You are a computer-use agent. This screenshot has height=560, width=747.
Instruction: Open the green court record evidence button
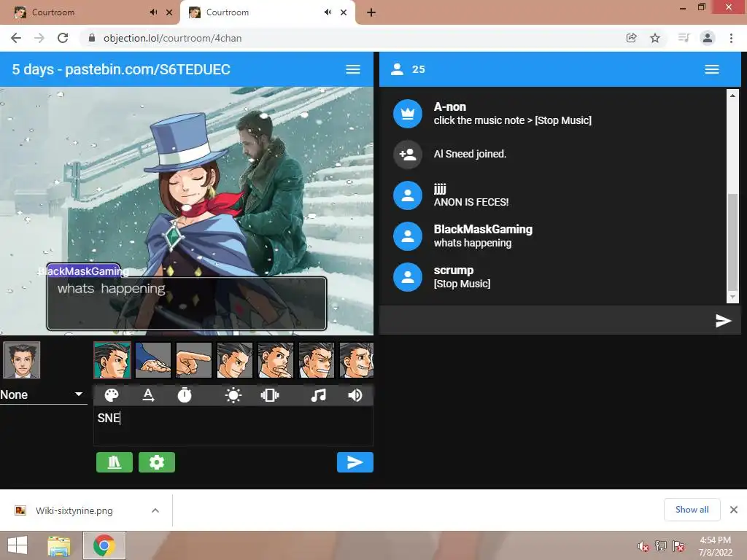(x=115, y=462)
